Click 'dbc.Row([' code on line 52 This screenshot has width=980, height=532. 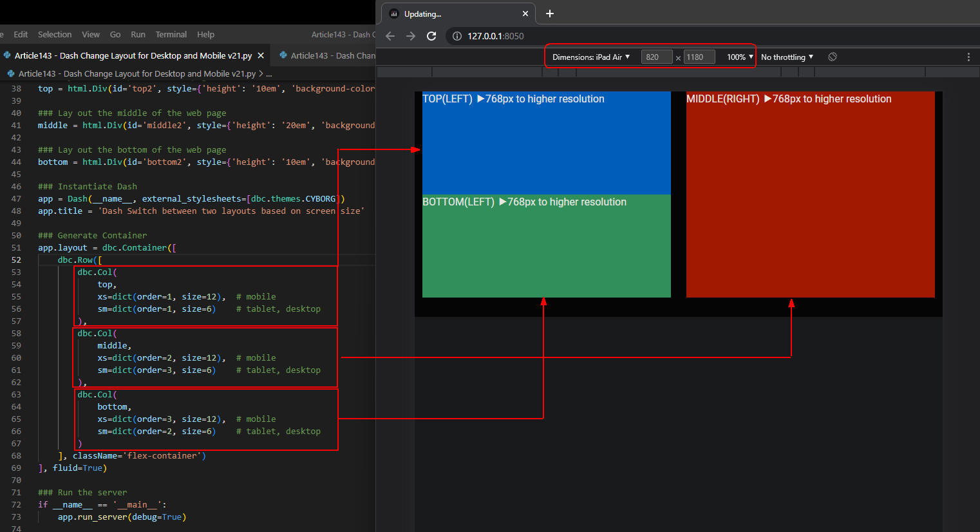tap(80, 260)
